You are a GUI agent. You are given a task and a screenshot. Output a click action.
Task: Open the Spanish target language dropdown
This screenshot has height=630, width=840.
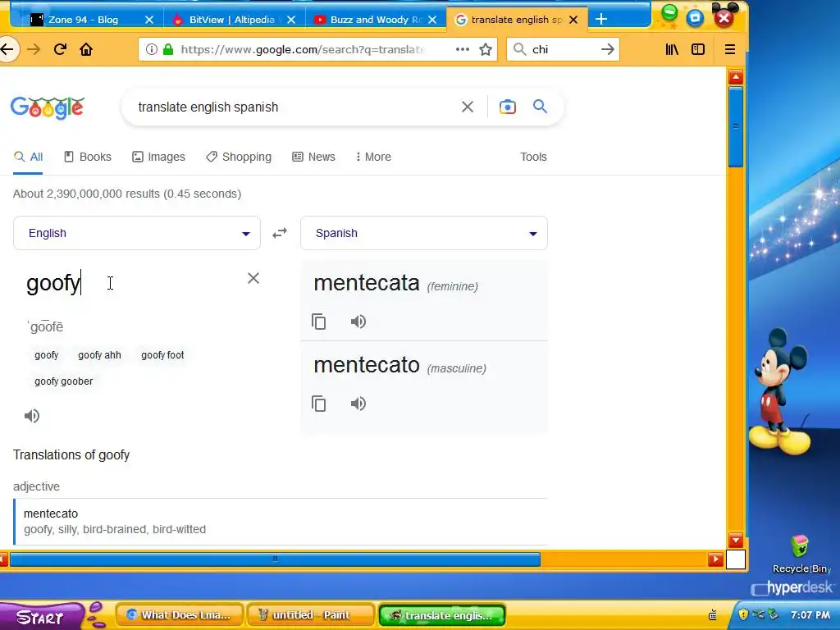click(x=424, y=233)
